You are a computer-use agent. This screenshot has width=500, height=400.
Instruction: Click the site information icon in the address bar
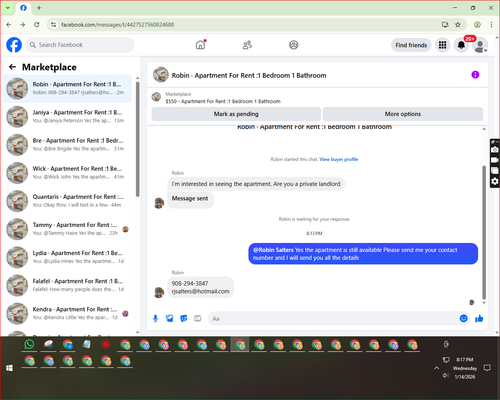click(x=53, y=25)
